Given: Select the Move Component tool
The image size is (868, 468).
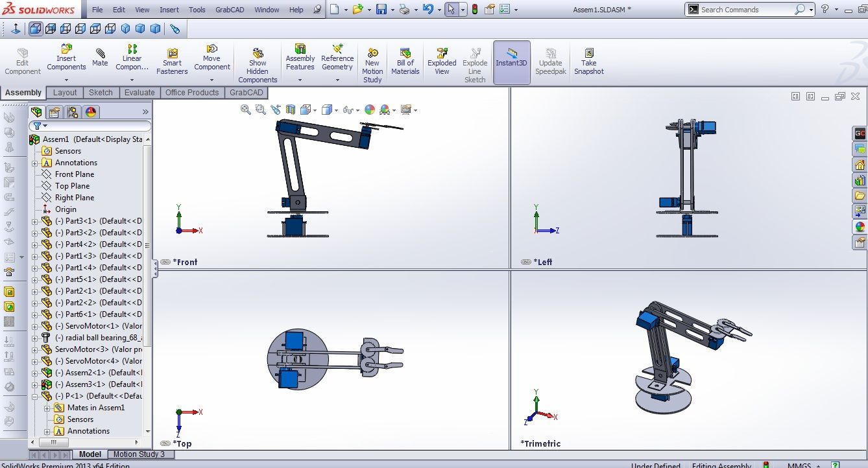Looking at the screenshot, I should point(212,58).
